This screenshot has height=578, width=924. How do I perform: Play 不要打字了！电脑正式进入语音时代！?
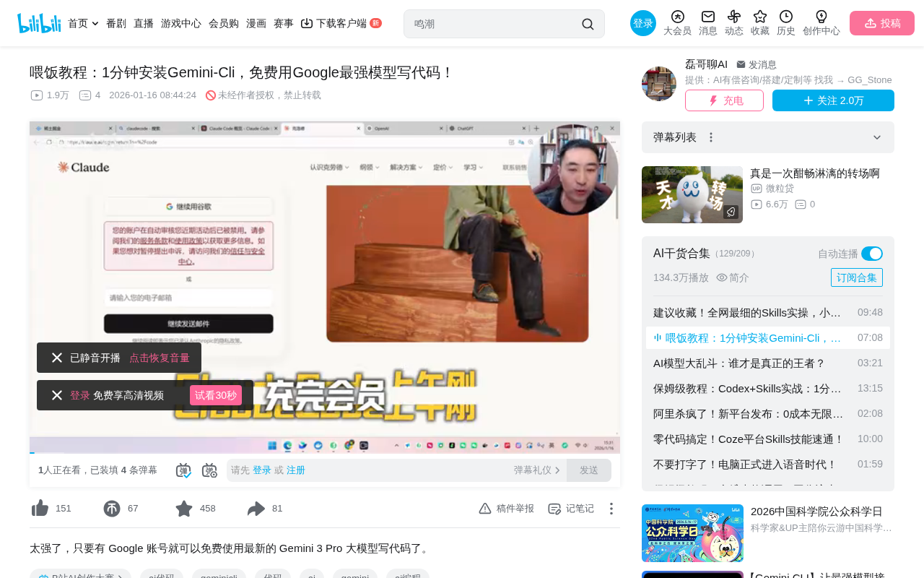(768, 465)
